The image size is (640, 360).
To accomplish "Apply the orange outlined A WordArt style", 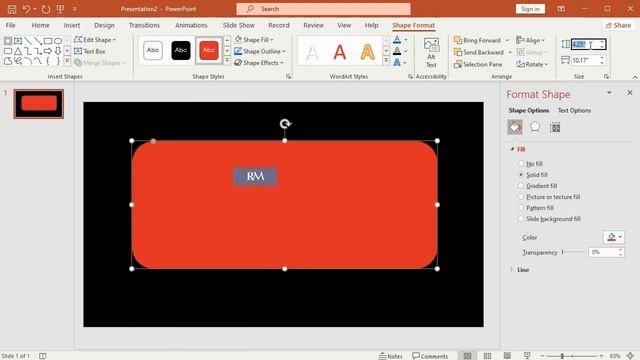I will 367,52.
